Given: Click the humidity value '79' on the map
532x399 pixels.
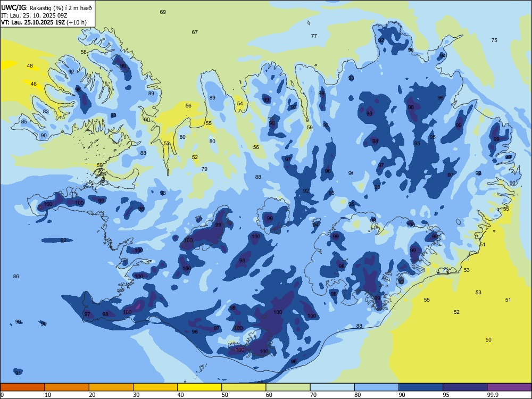Looking at the screenshot, I should 204,169.
